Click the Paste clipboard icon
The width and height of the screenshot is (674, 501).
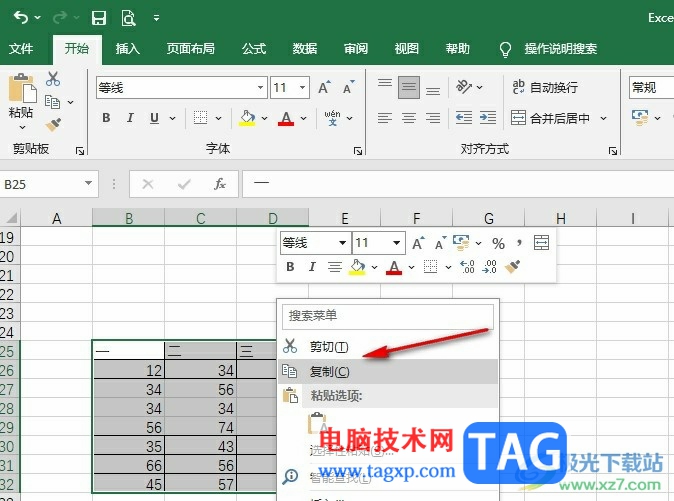(22, 88)
